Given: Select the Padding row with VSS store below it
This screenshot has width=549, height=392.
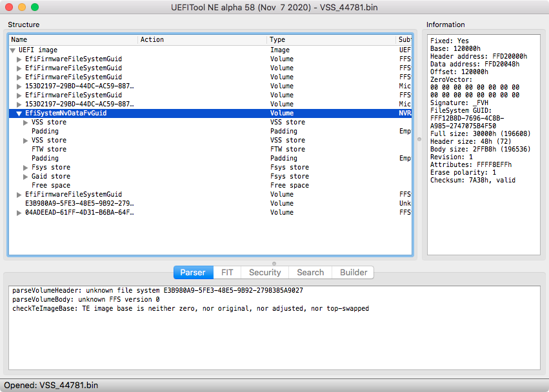Looking at the screenshot, I should coord(210,132).
